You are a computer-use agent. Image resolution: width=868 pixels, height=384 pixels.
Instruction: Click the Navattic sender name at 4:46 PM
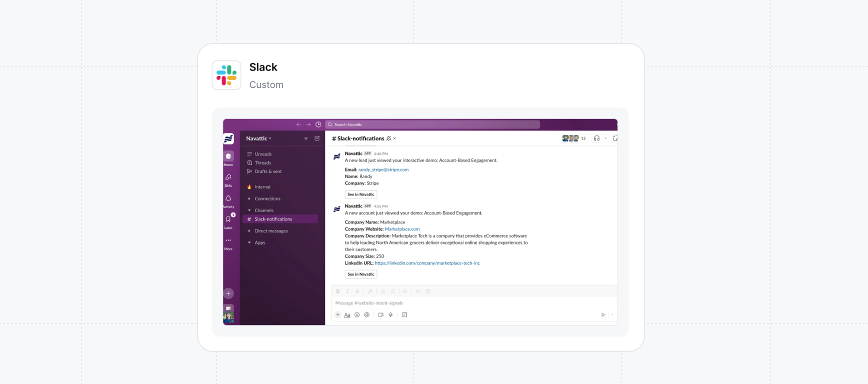pyautogui.click(x=353, y=153)
